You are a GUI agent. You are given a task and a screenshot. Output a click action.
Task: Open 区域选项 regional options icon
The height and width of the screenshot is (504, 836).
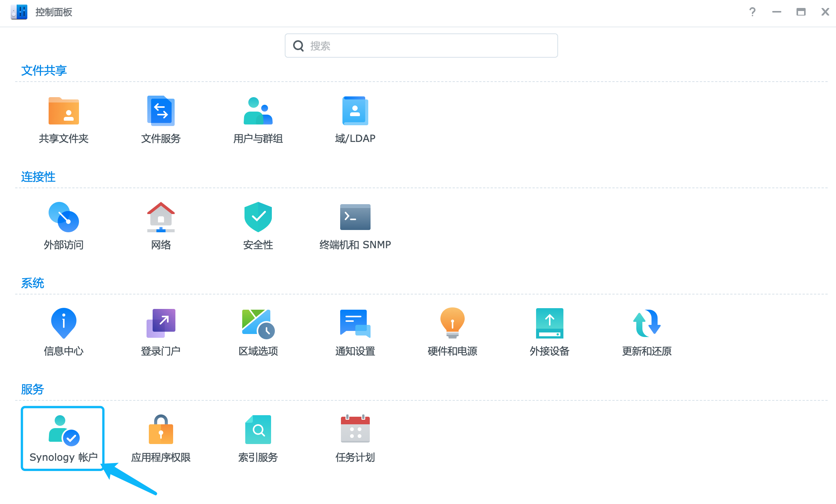[258, 324]
